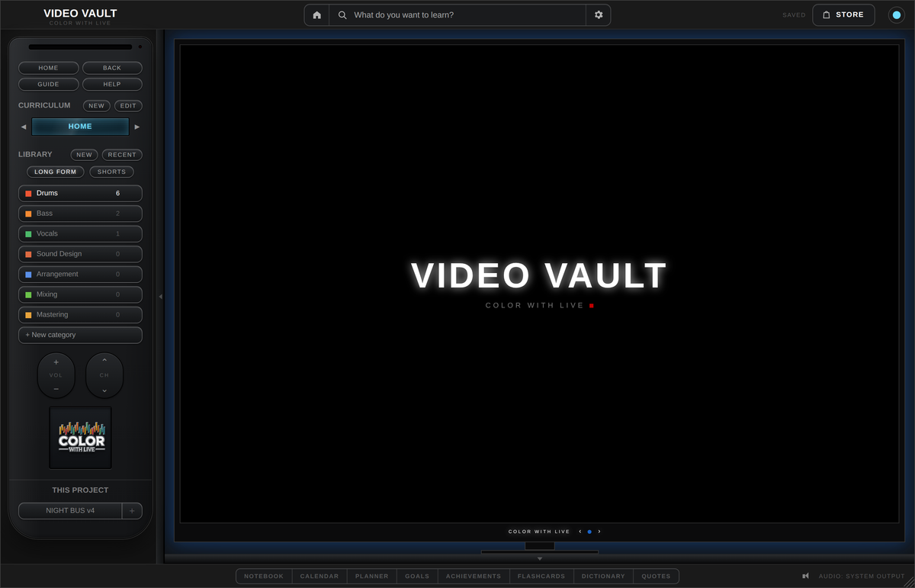Open the Mixing category
This screenshot has height=588, width=915.
[x=80, y=294]
